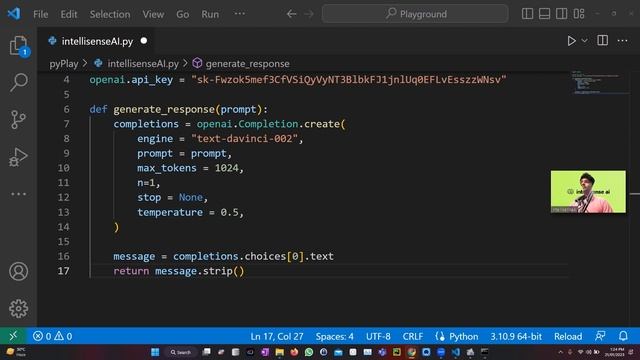Click the editor minimap
The image size is (640, 360).
tap(600, 83)
